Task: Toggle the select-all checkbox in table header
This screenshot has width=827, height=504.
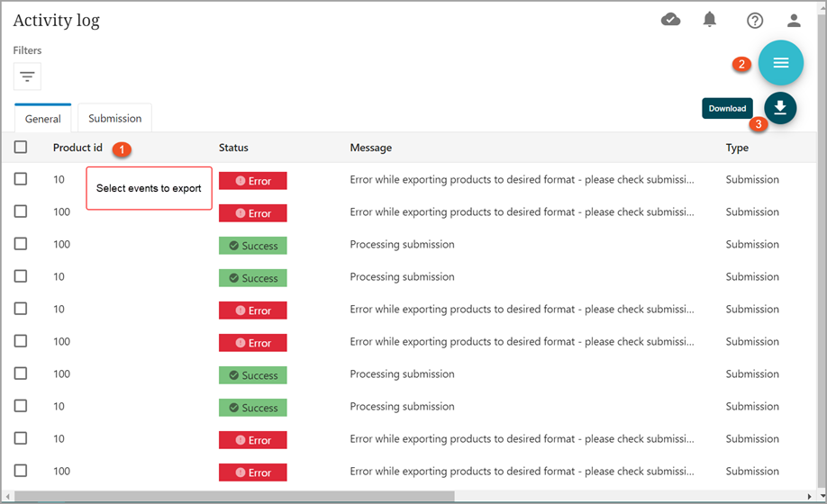Action: (21, 148)
